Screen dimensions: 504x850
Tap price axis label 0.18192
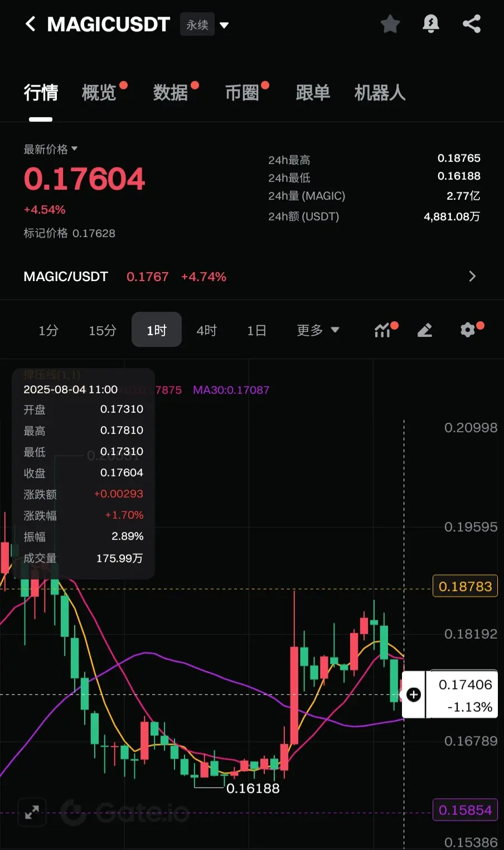pos(471,634)
